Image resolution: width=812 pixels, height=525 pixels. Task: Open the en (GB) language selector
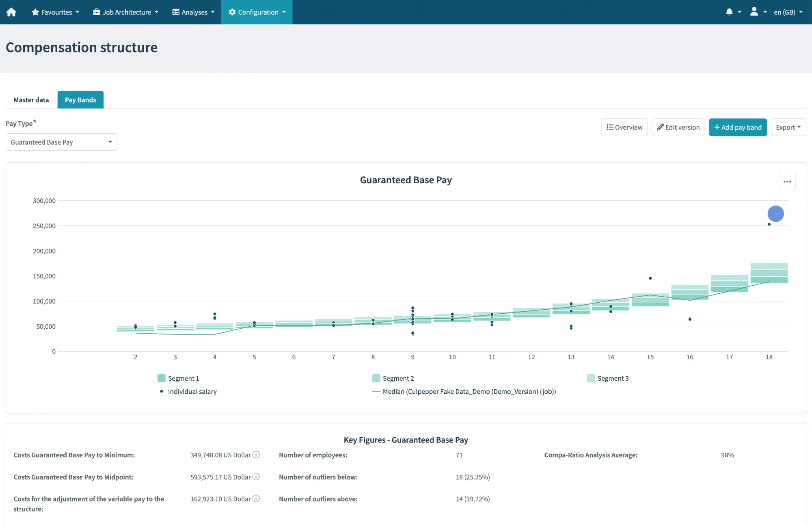788,12
